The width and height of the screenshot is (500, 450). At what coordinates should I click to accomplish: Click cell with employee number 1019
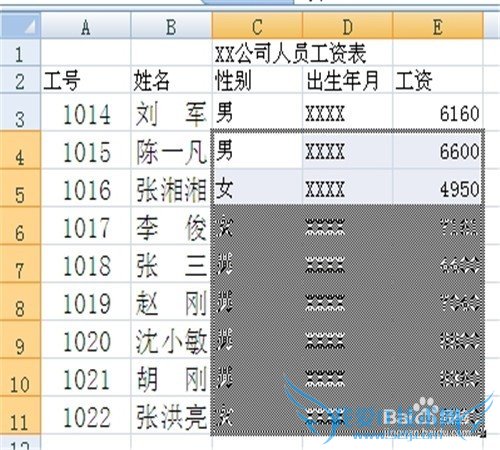(x=86, y=301)
